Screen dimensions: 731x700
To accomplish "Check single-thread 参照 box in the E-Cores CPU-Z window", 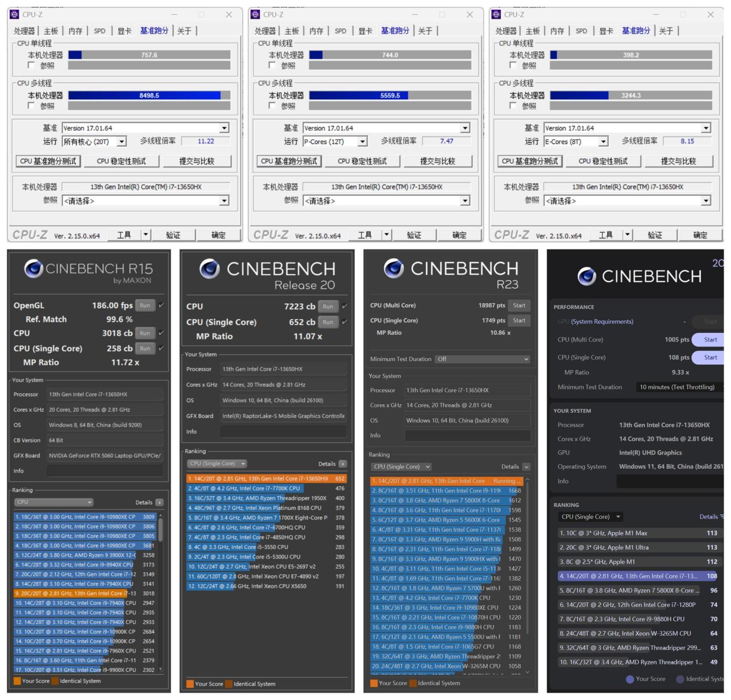I will point(513,65).
